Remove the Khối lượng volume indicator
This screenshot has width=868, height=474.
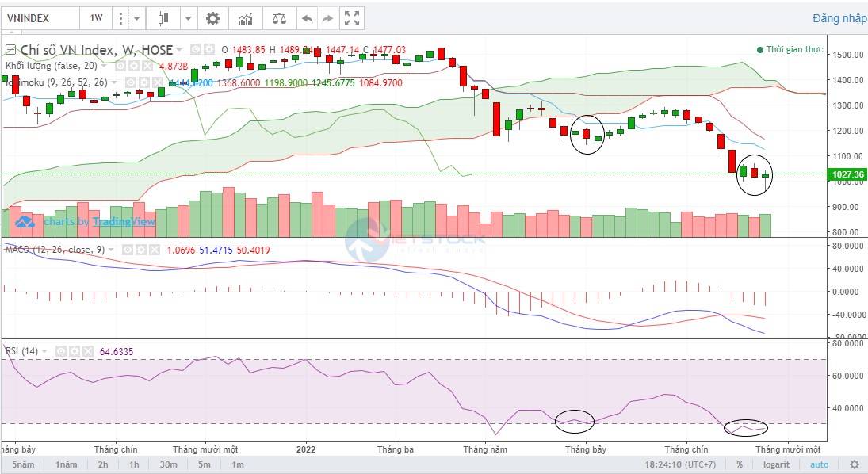pyautogui.click(x=148, y=66)
